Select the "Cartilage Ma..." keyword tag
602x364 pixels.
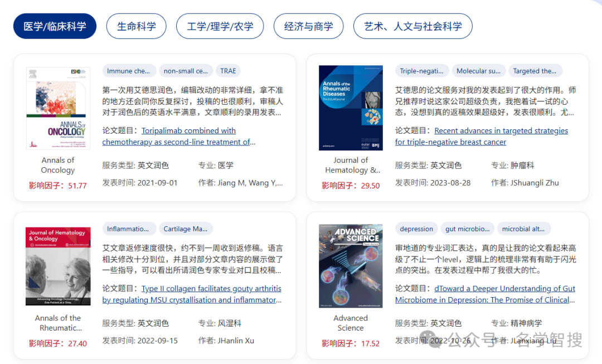[185, 229]
